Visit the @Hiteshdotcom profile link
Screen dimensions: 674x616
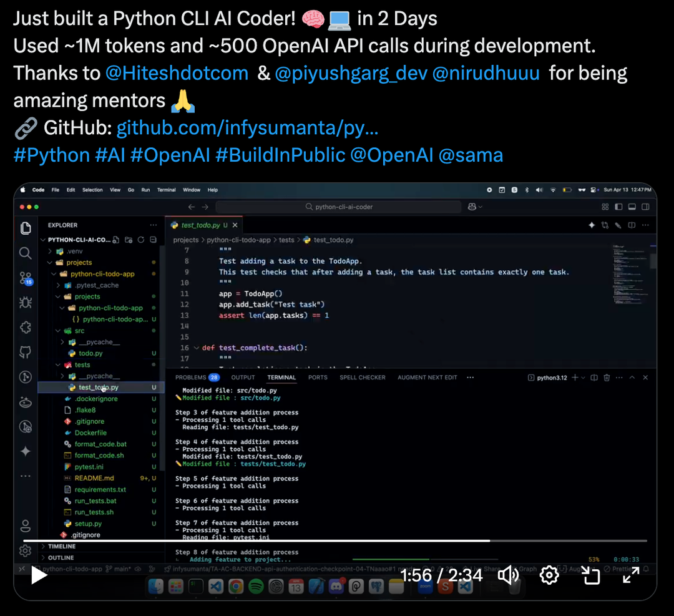[x=177, y=72]
